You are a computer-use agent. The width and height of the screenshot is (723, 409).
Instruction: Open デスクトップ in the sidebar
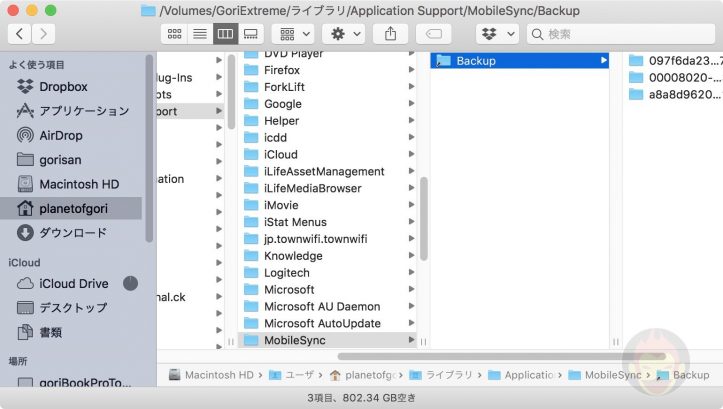[73, 308]
